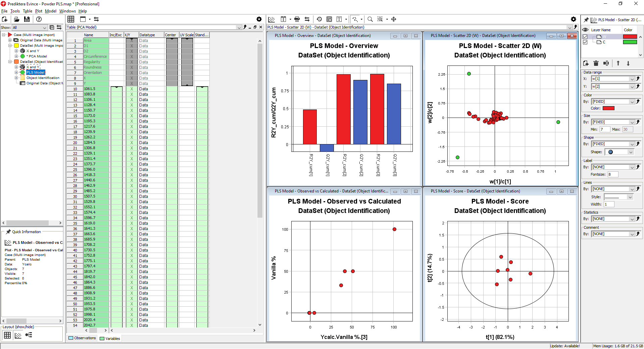Open the Show filter dropdown

[x=44, y=28]
